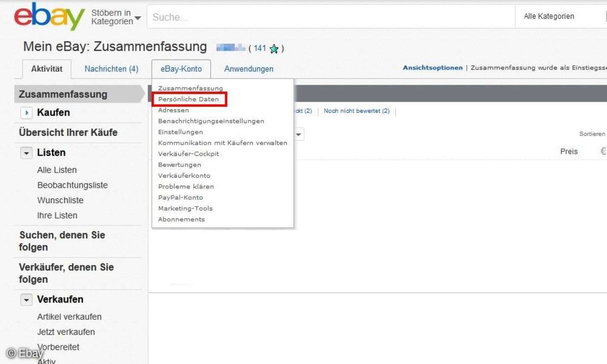Image resolution: width=607 pixels, height=364 pixels.
Task: Open Suchen, denen Sie folgen
Action: coord(62,241)
